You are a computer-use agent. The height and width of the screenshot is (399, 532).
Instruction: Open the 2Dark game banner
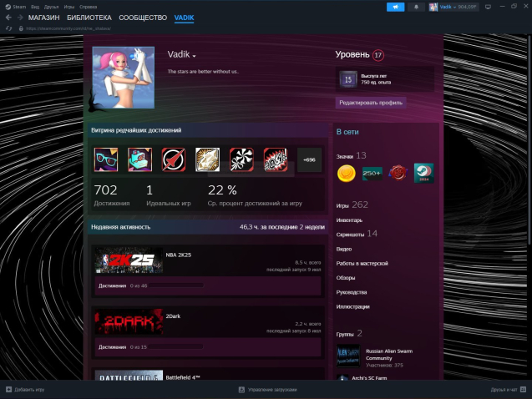point(129,321)
